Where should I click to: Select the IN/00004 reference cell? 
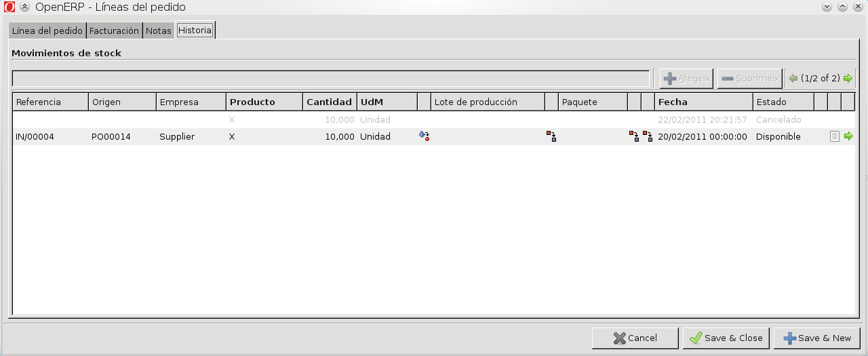coord(35,136)
